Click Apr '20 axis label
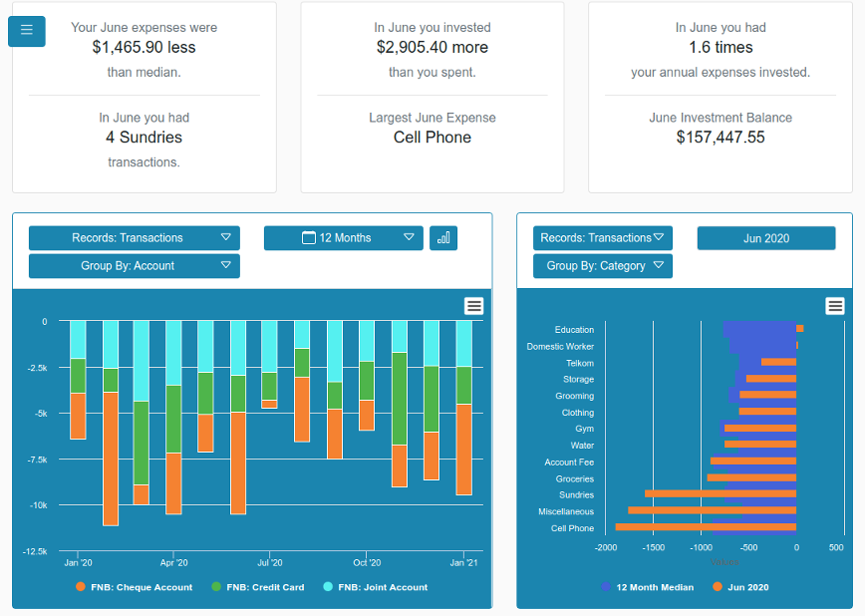 click(173, 562)
